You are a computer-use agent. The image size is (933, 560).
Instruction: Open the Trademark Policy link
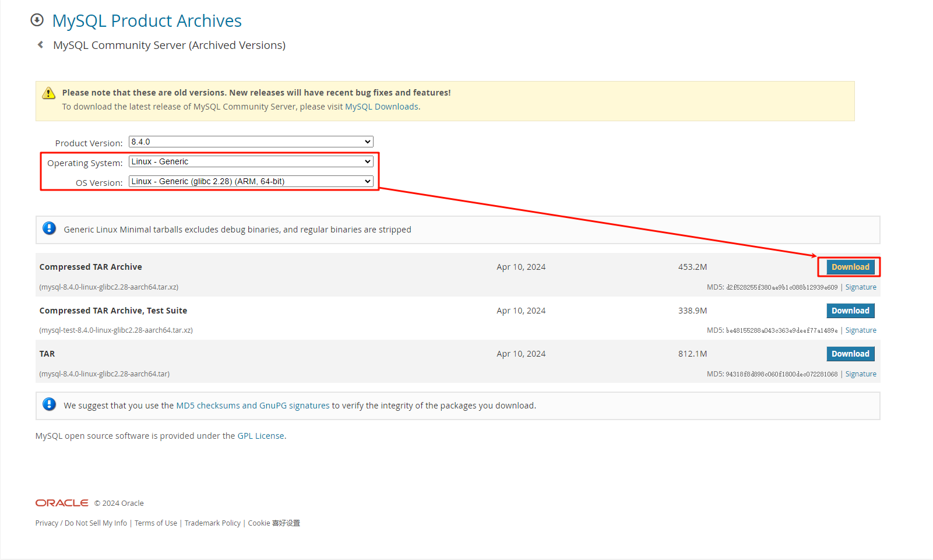tap(213, 523)
